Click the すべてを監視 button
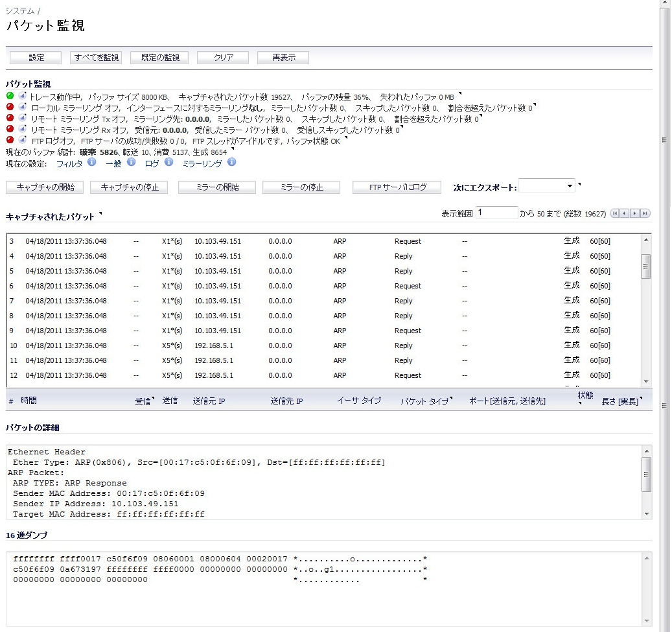Screen dimensions: 672x632 click(x=96, y=58)
